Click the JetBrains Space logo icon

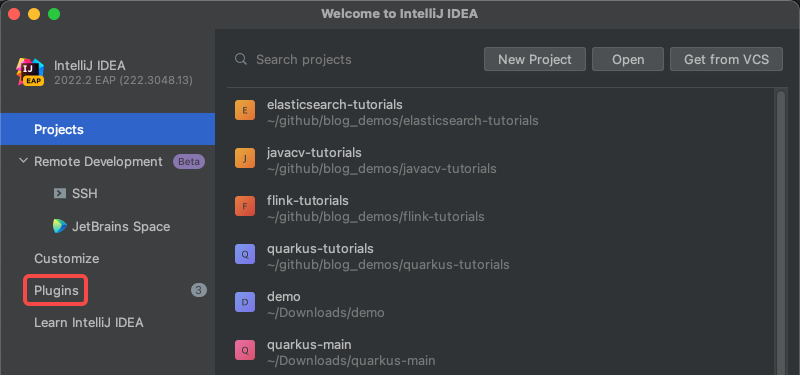(60, 226)
